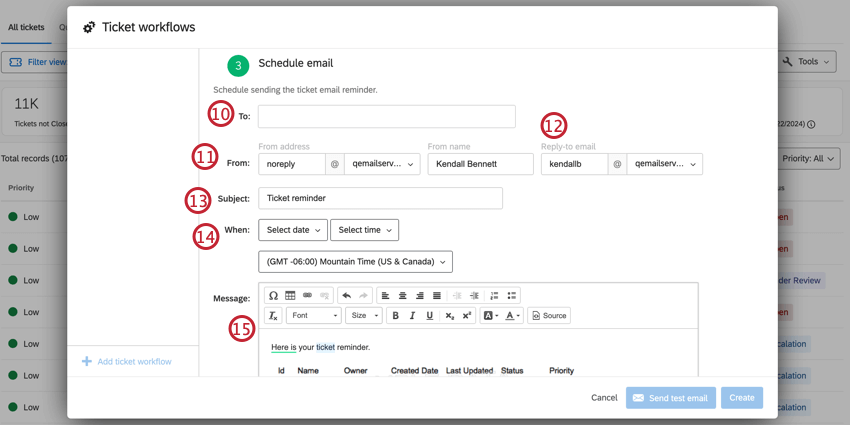Screen dimensions: 850x425
Task: Click Add ticket workflow link
Action: pyautogui.click(x=127, y=362)
